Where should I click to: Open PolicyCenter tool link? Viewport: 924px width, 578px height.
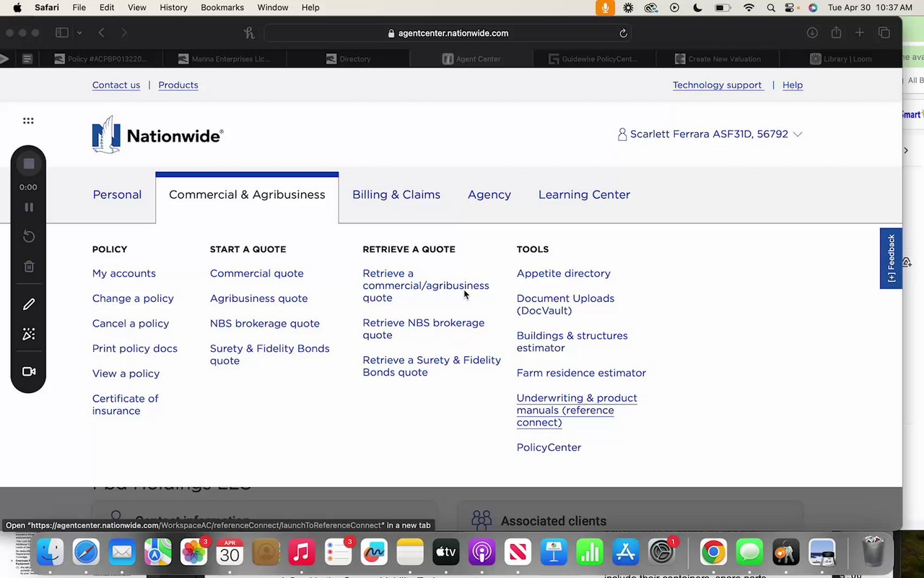click(x=549, y=448)
